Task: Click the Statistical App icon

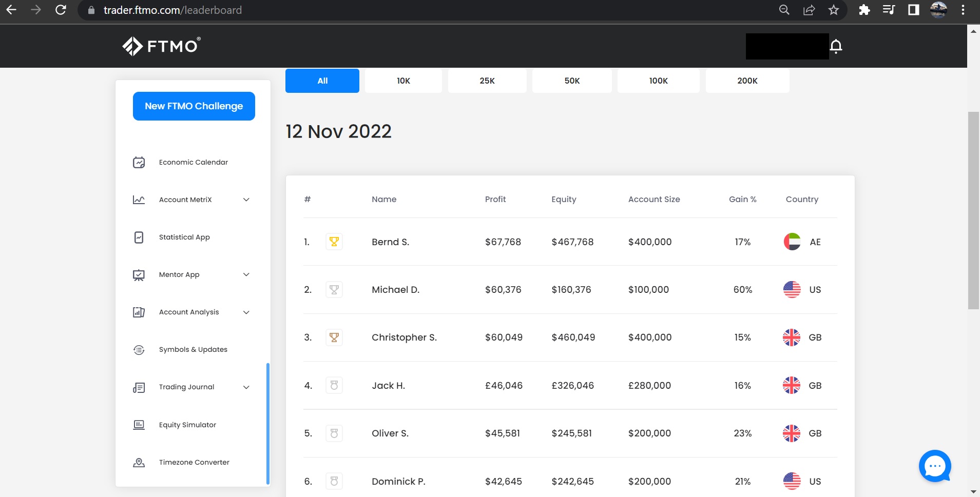Action: click(139, 237)
